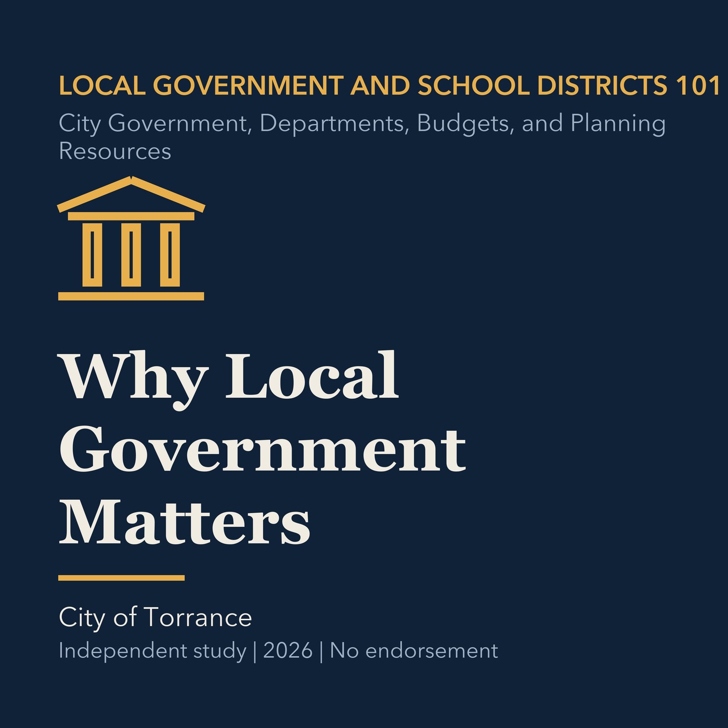Click the title 'Why Local Government Matters'

point(263,448)
